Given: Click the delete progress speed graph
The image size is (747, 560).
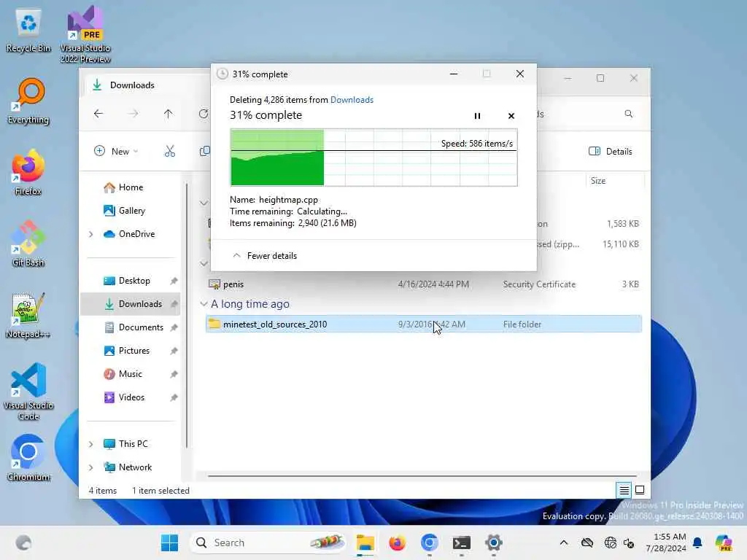Looking at the screenshot, I should click(x=373, y=157).
